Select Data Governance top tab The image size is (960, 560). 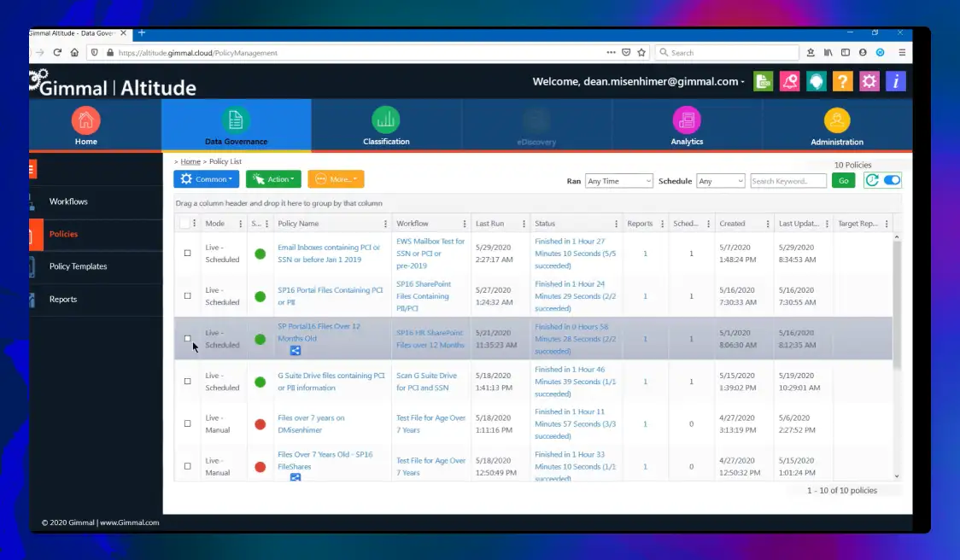[237, 125]
